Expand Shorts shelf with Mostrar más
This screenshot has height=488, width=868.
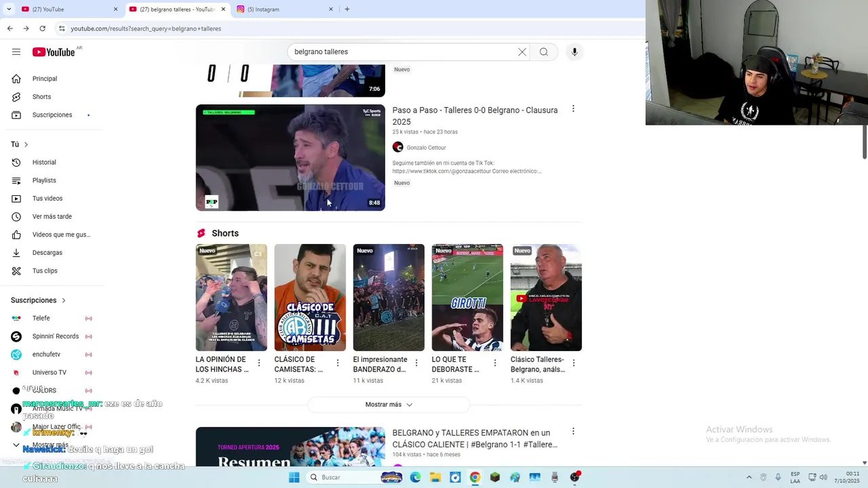tap(389, 405)
